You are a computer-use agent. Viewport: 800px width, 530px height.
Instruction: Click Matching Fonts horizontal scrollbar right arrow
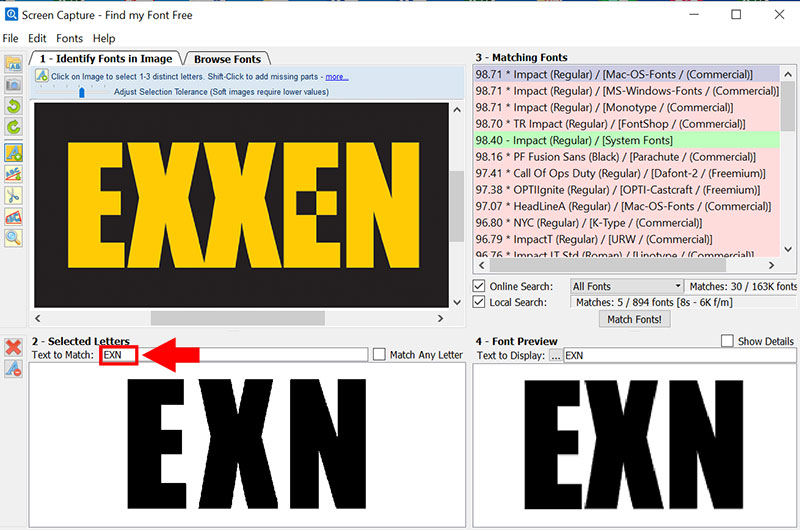(771, 265)
